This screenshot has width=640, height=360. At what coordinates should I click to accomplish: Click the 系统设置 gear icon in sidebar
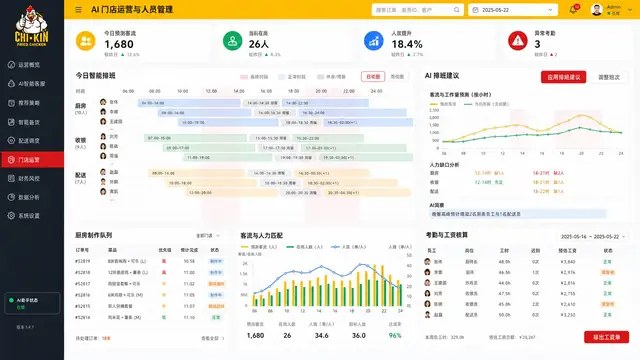point(11,216)
